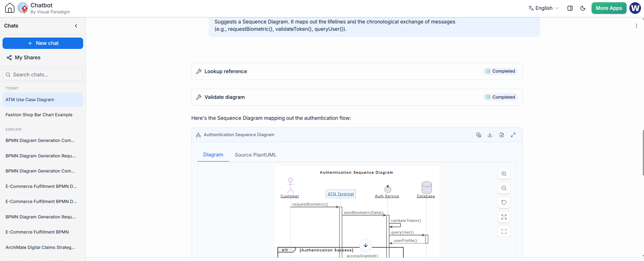Click the EARLIER section label
The height and width of the screenshot is (261, 644).
click(x=13, y=129)
